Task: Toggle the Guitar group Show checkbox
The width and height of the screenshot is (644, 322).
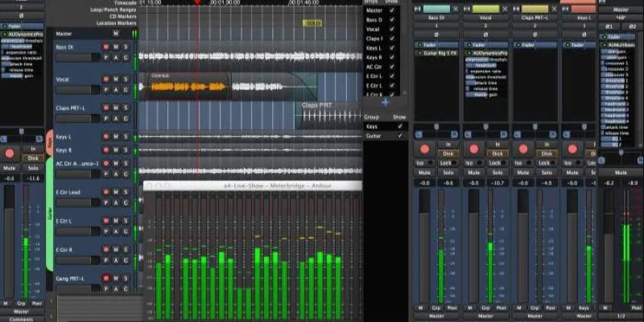Action: (x=398, y=136)
